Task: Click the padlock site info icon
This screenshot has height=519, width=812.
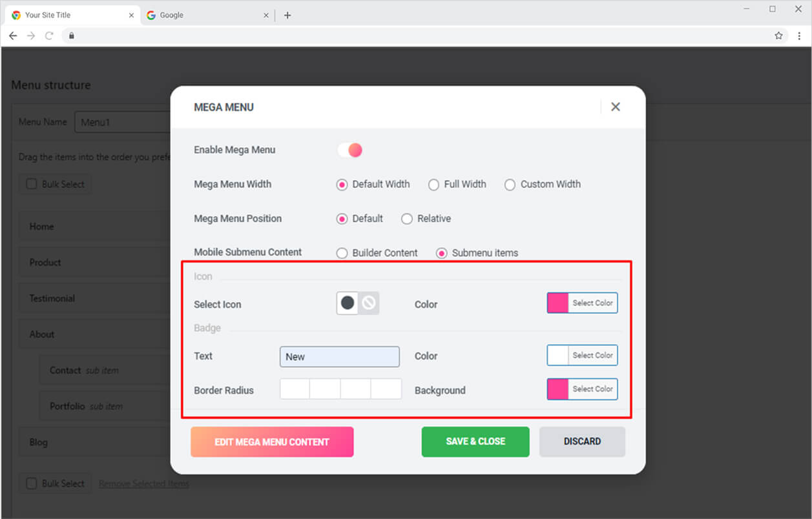Action: (72, 36)
